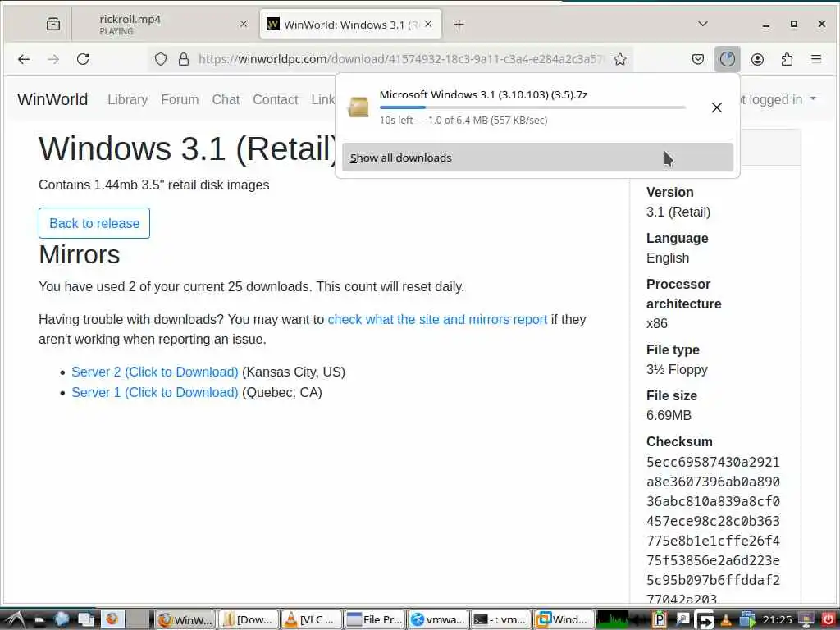Click the VLC cone tray icon
840x630 pixels.
pos(725,620)
